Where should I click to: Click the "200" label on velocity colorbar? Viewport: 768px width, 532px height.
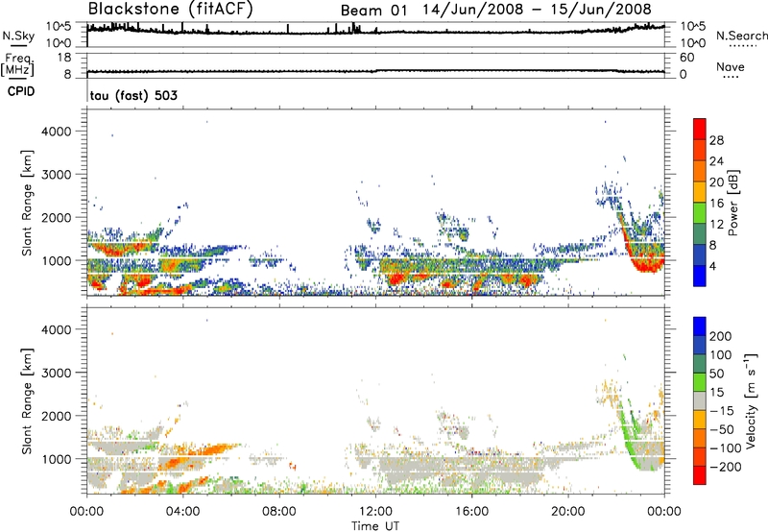pos(721,336)
